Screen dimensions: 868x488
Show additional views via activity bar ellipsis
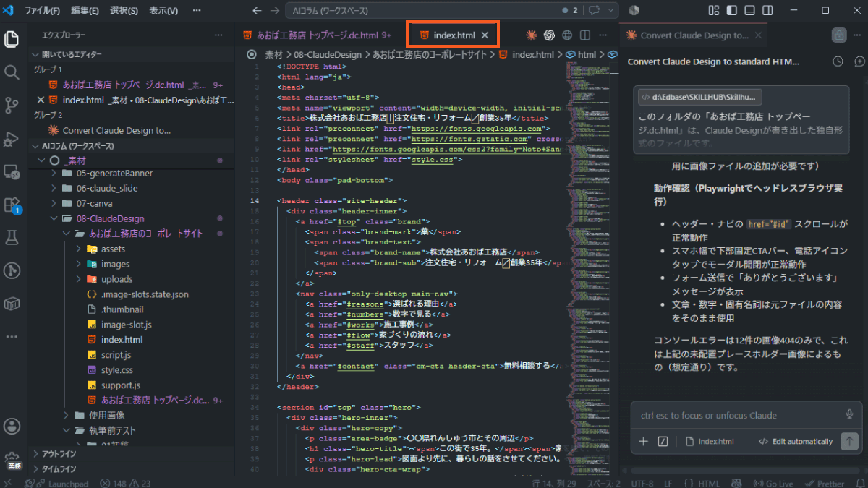(12, 336)
